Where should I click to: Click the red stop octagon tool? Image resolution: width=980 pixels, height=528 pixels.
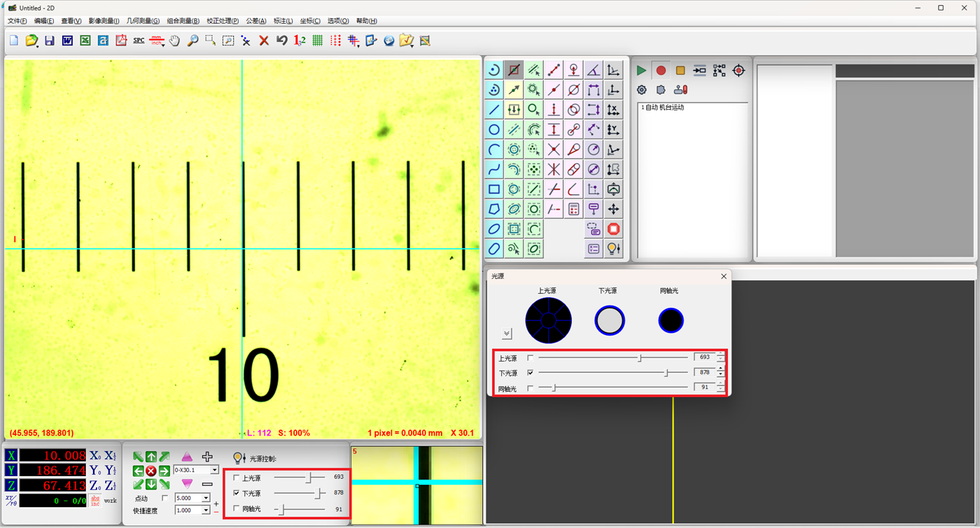[x=614, y=229]
